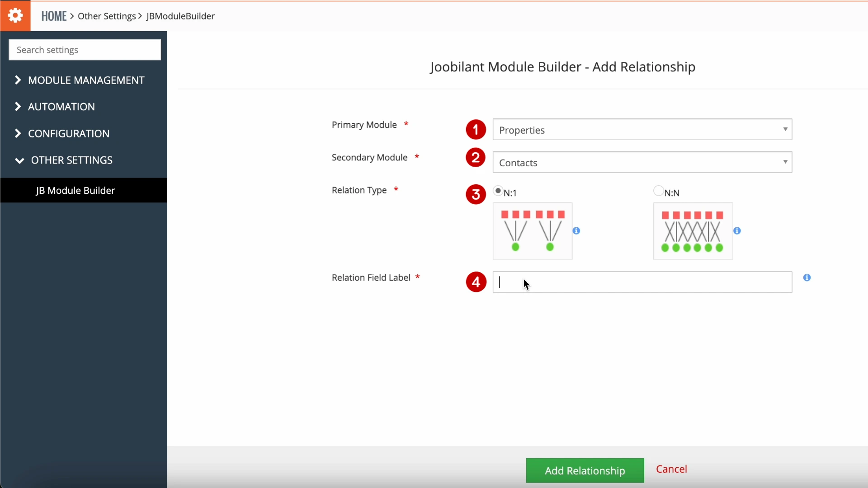Focus the Search settings field
Screen dimensions: 868x488
click(85, 50)
